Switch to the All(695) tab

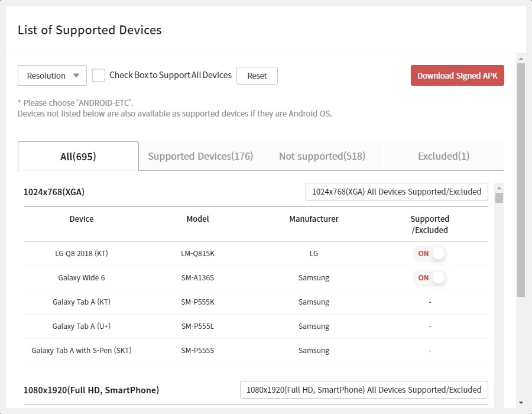(78, 156)
